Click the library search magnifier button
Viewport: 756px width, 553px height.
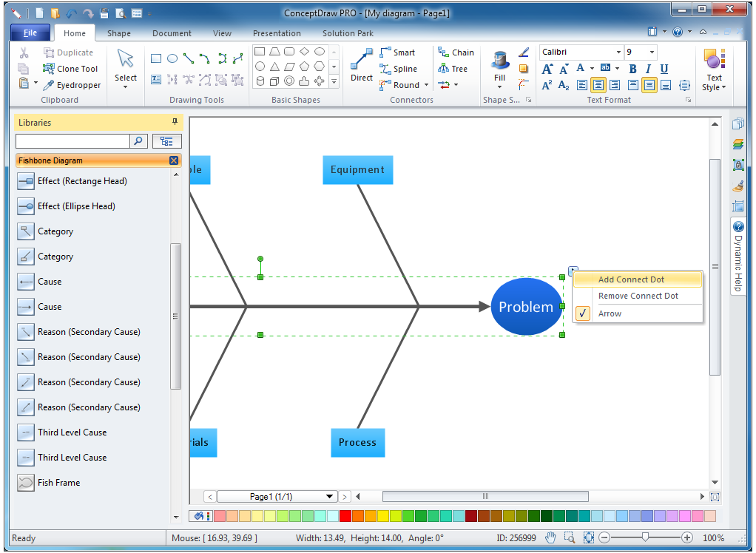[x=138, y=140]
